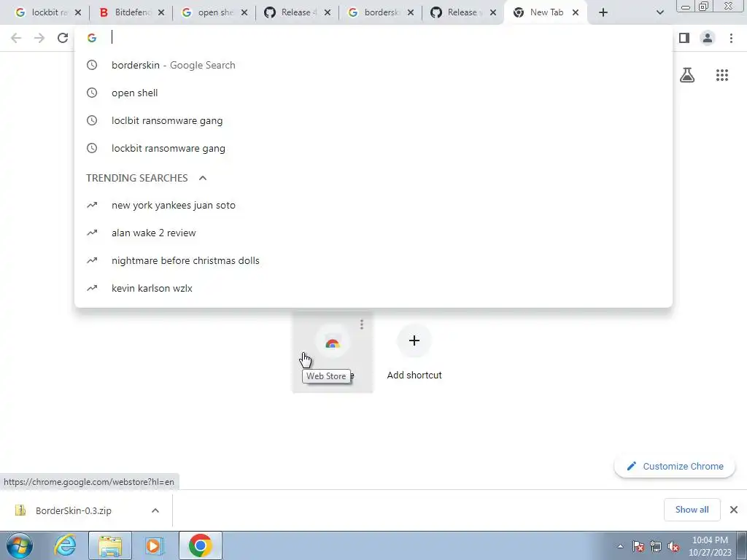The height and width of the screenshot is (560, 747).
Task: Select trending search alan wake 2 review
Action: (373, 233)
